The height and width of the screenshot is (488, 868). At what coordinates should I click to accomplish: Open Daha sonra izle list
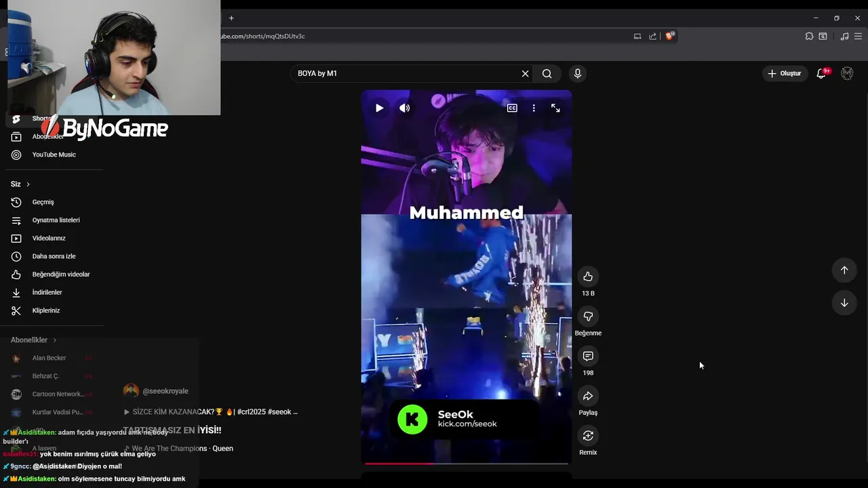[54, 256]
